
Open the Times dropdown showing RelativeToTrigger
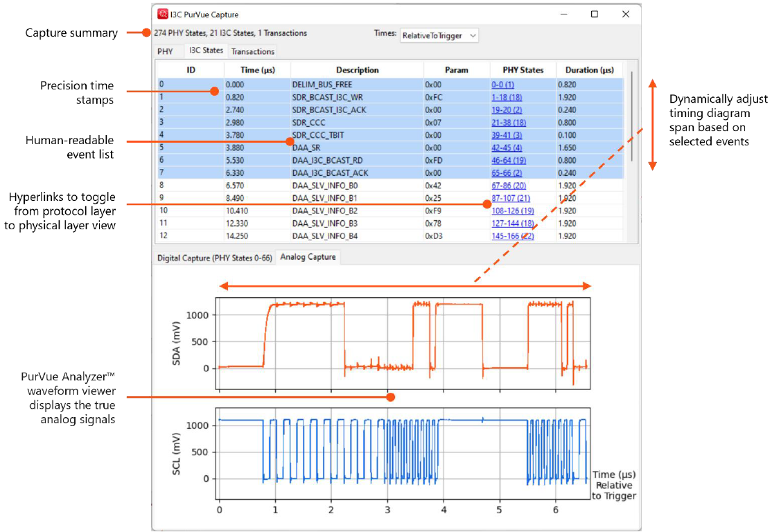439,33
